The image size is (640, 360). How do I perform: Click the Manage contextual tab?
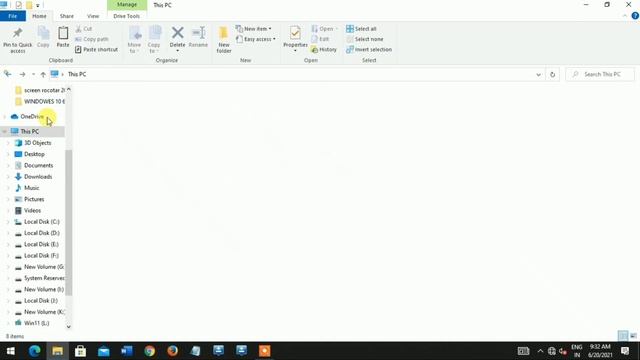tap(127, 5)
